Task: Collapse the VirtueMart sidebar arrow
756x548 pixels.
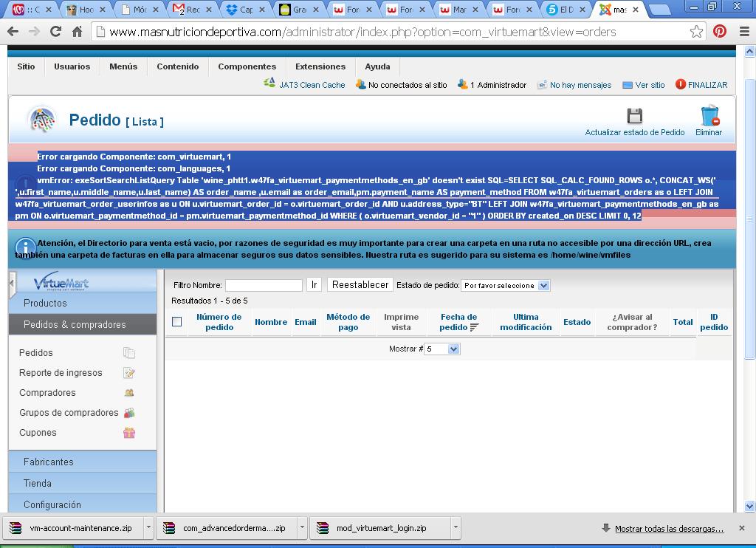Action: tap(12, 283)
